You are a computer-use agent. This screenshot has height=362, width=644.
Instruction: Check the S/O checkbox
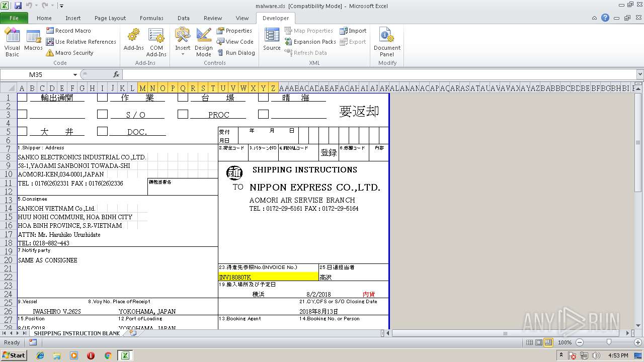pyautogui.click(x=102, y=115)
